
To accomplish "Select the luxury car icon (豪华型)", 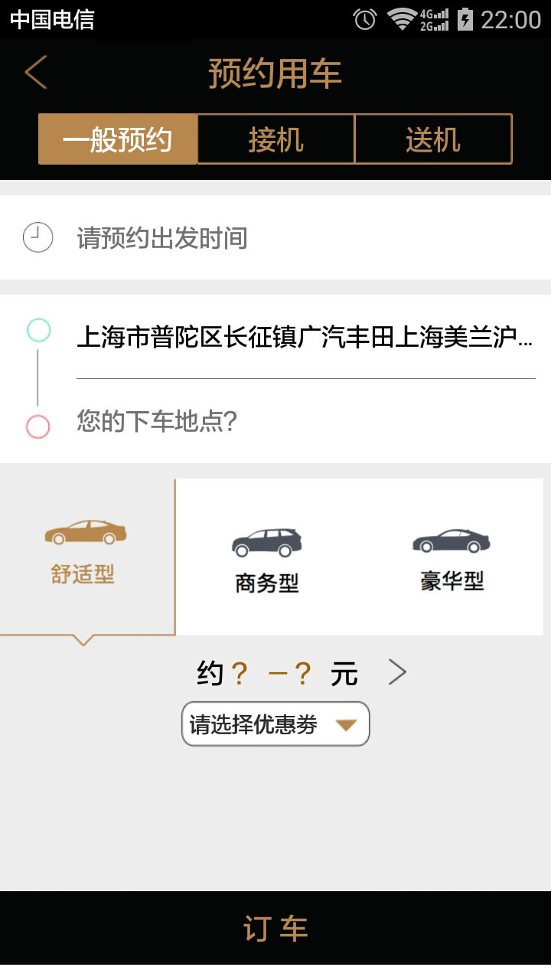I will tap(452, 541).
